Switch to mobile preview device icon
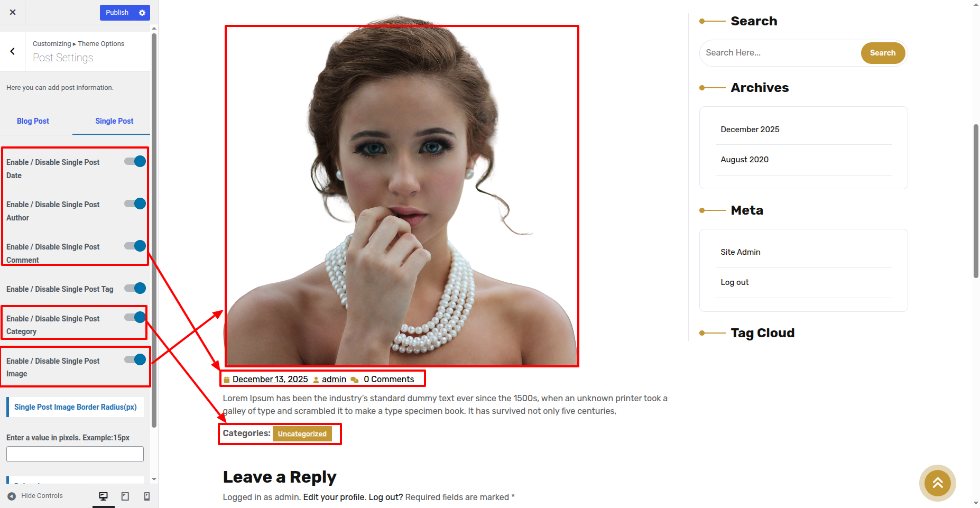This screenshot has width=980, height=508. click(x=147, y=496)
